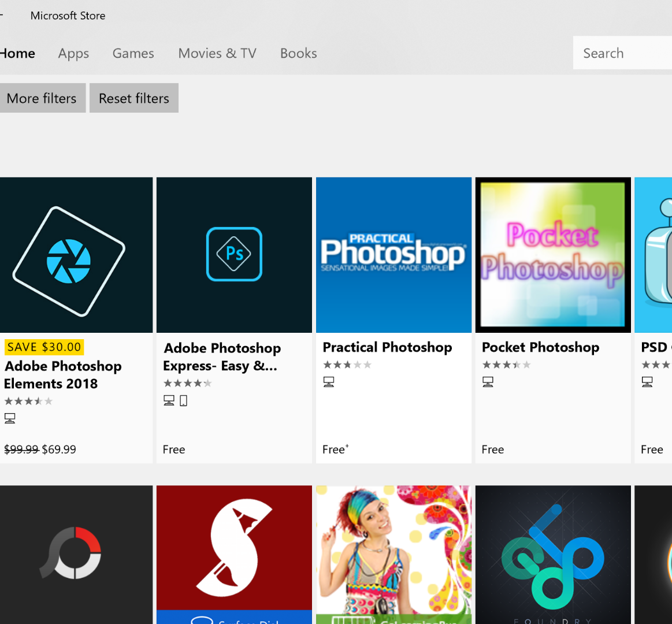Click the Practical Photoshop title text
This screenshot has width=672, height=624.
click(x=388, y=347)
